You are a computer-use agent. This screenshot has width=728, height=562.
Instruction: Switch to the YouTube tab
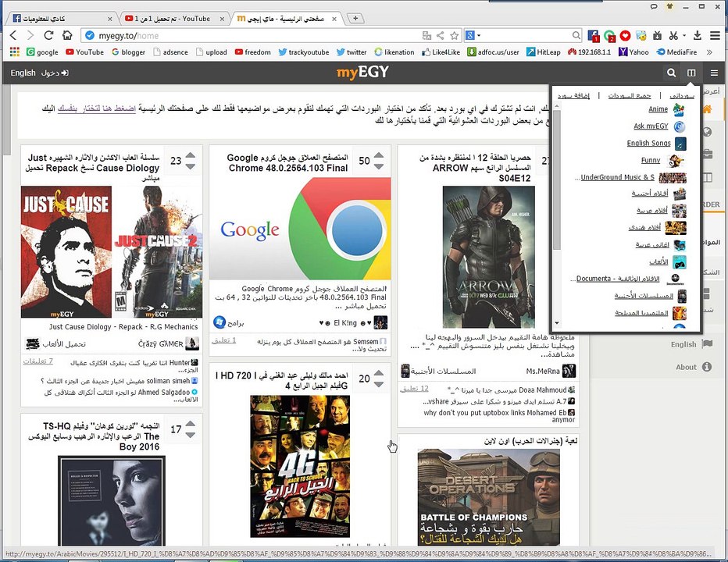click(x=173, y=19)
